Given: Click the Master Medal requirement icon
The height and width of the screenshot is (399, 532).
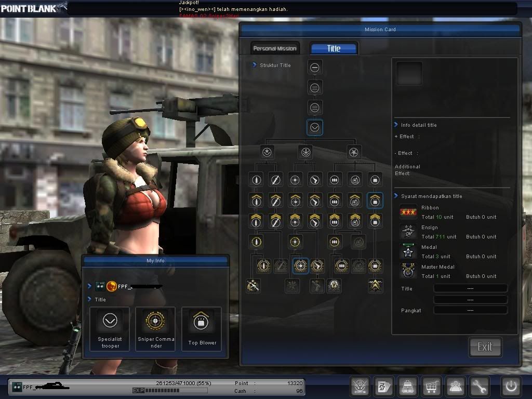Looking at the screenshot, I should [x=408, y=271].
